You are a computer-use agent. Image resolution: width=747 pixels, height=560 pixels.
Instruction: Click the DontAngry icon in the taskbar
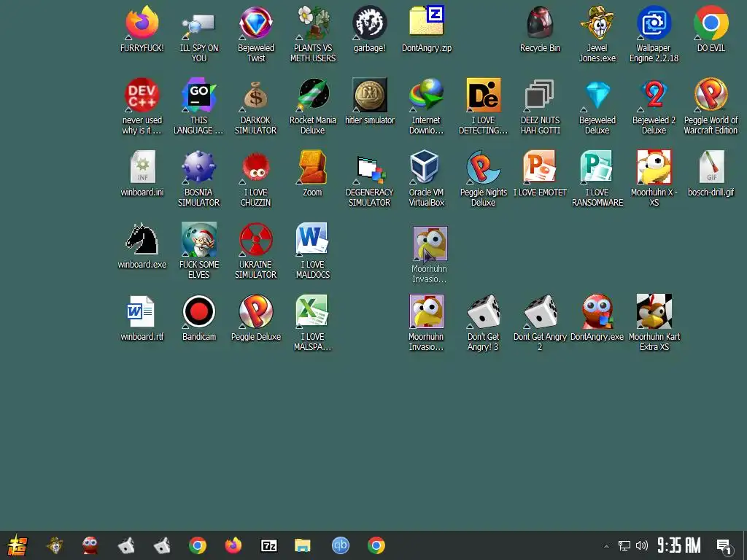point(90,545)
